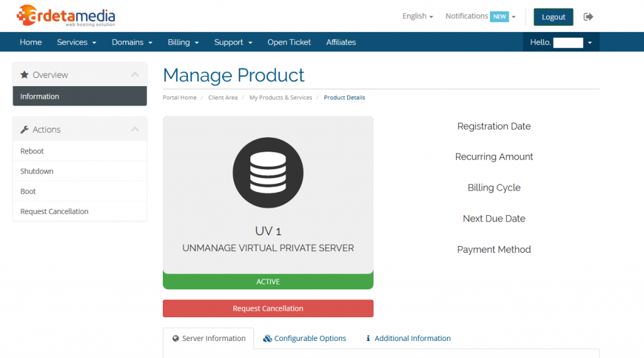Switch to the Additional Information tab

408,338
